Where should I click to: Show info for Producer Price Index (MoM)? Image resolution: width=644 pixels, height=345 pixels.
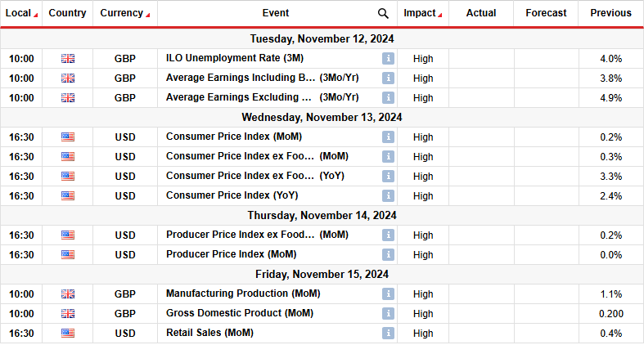[388, 255]
